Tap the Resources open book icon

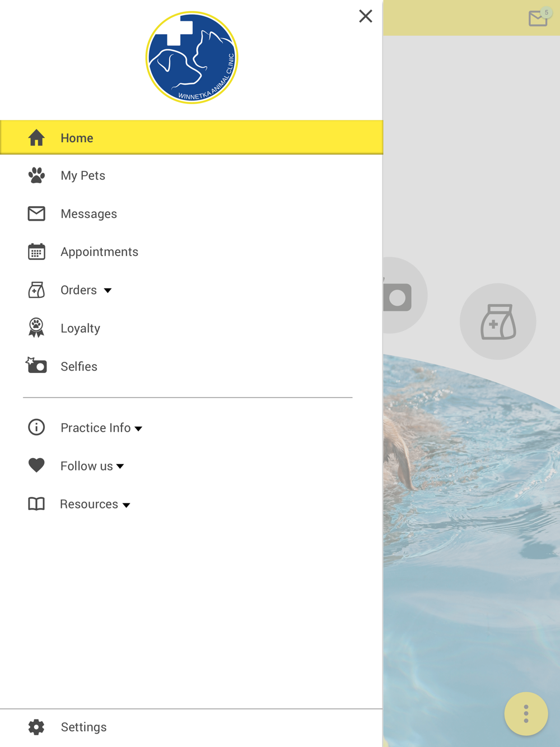pyautogui.click(x=36, y=504)
